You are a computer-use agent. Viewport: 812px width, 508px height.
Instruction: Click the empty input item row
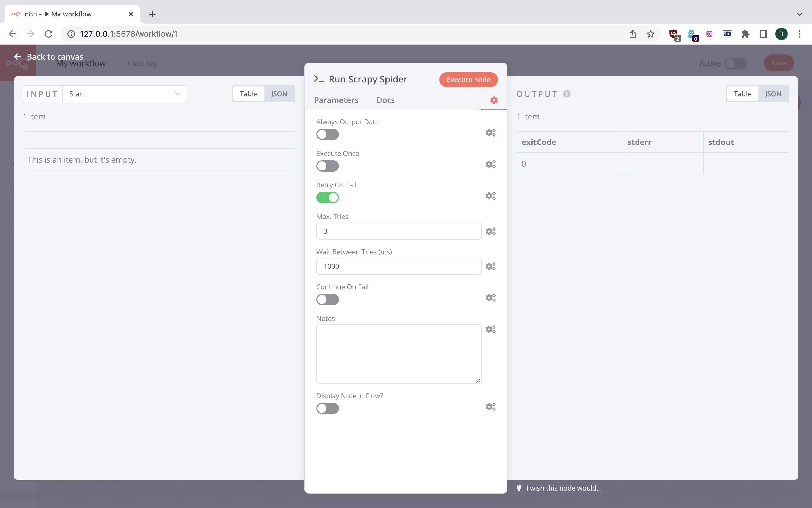click(159, 159)
